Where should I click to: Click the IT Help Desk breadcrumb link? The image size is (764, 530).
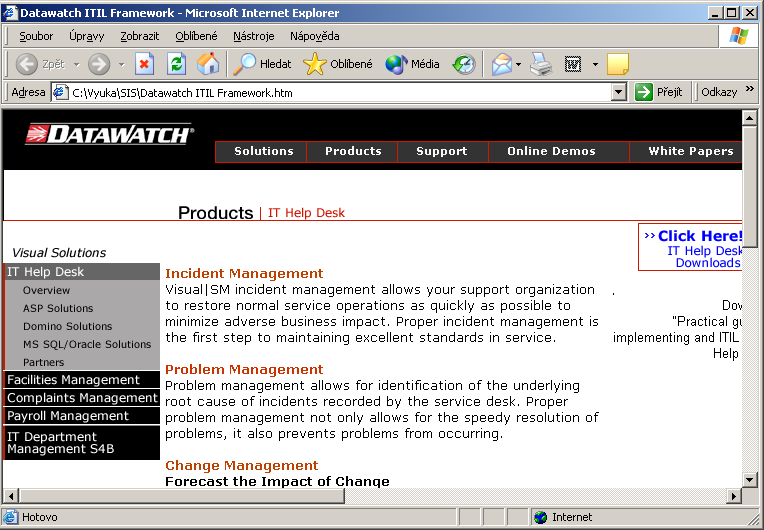306,213
